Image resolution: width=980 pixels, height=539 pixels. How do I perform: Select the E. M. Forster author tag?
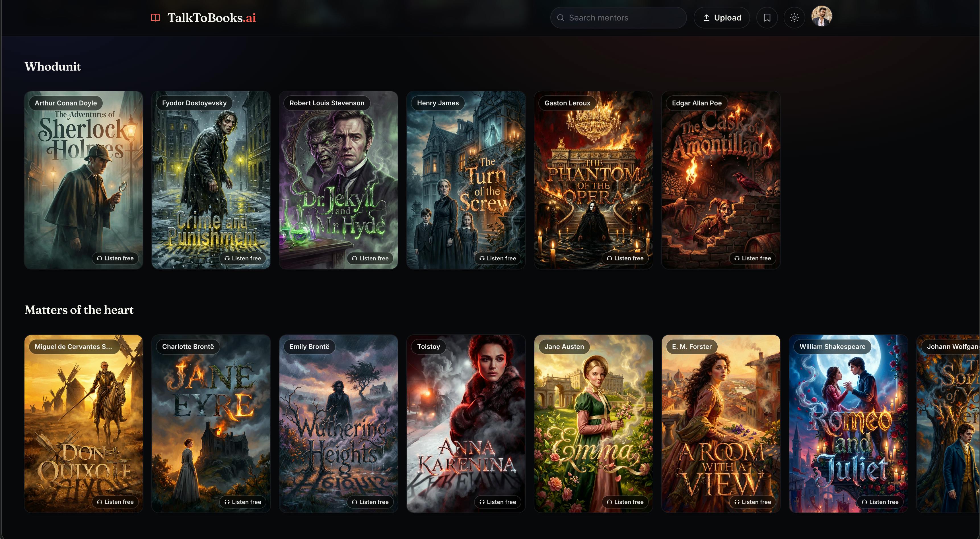click(x=692, y=347)
